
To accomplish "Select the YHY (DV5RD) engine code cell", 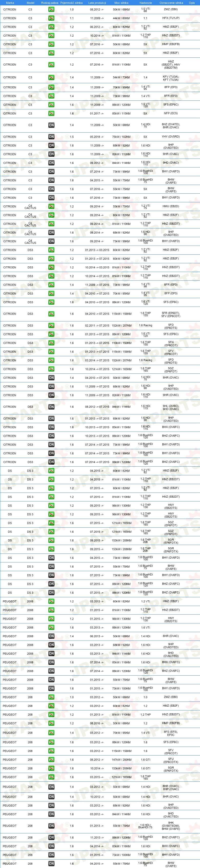I will [171, 137].
